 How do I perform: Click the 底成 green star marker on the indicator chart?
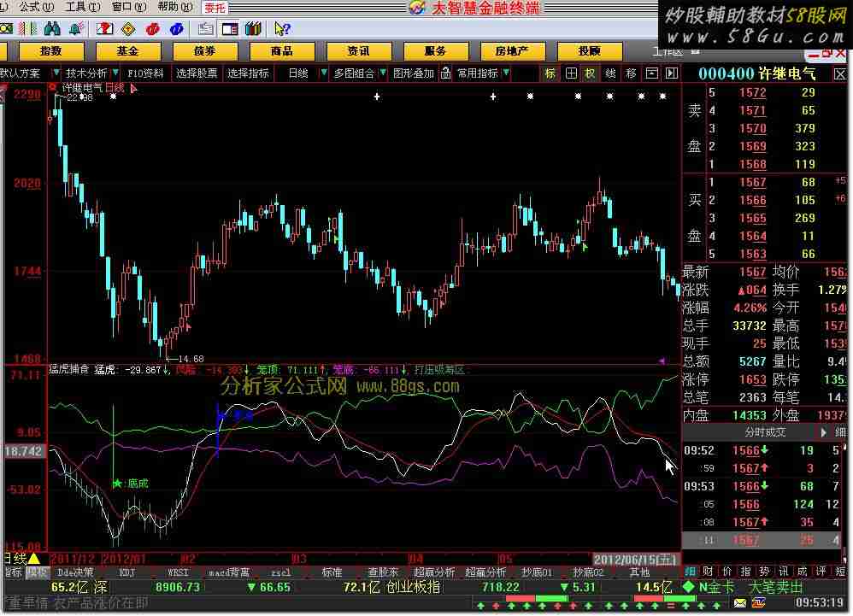(x=117, y=483)
